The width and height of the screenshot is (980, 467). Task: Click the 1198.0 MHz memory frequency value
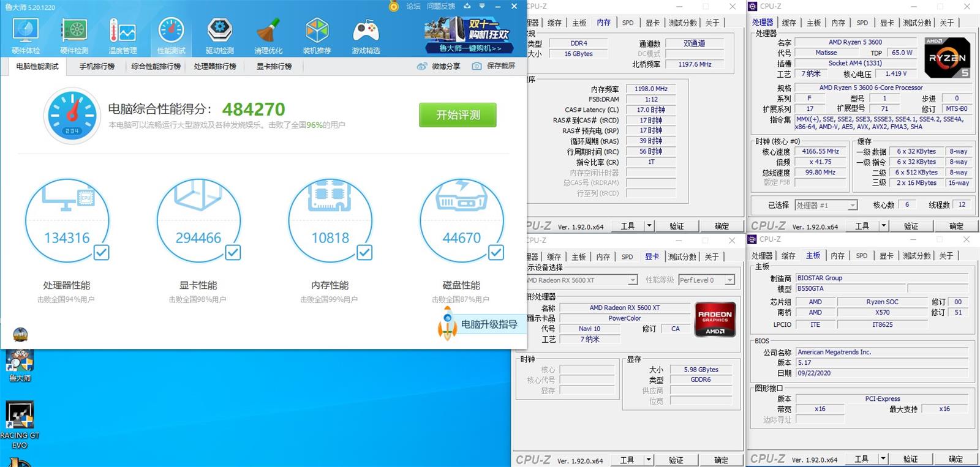point(650,89)
